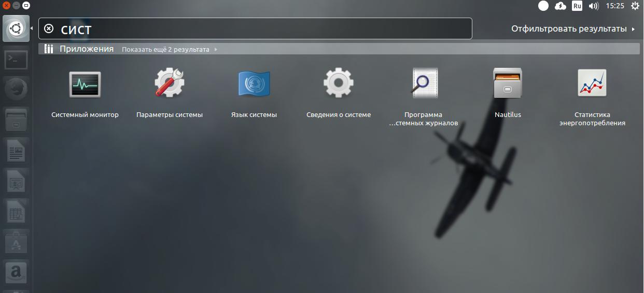Open the session gear menu in panel
Screen dimensions: 644x293
[x=635, y=6]
